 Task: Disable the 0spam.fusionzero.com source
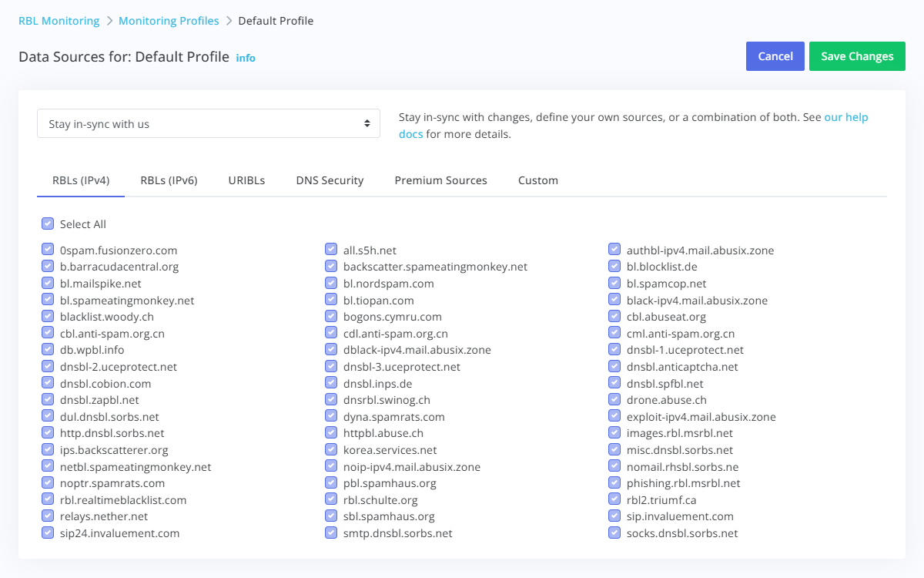coord(48,249)
